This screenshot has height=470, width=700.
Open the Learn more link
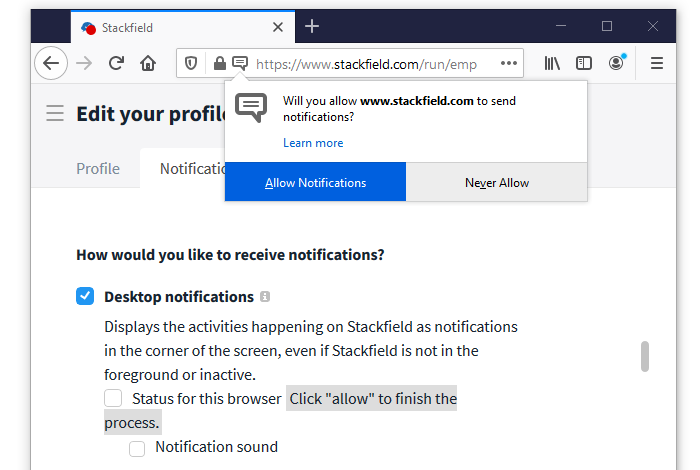tap(313, 143)
